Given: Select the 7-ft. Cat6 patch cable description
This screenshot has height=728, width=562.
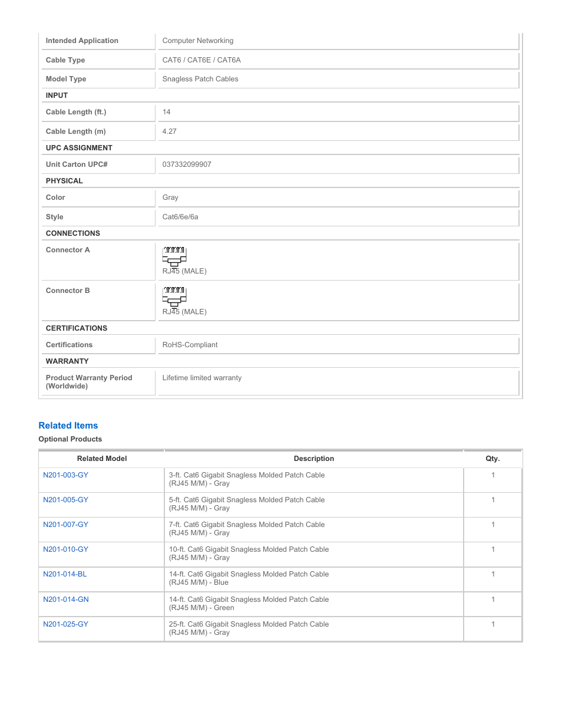Looking at the screenshot, I should coord(247,529).
